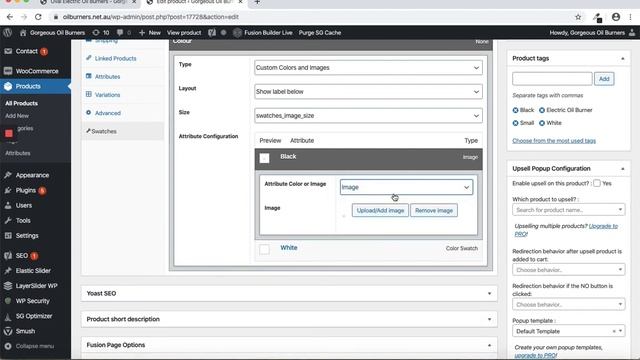Follow Choose from the most used tags

[554, 141]
